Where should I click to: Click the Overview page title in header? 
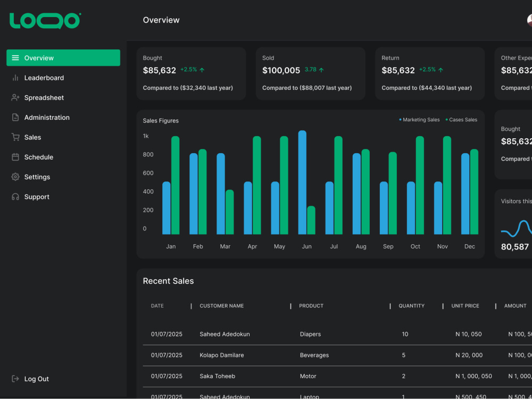161,20
